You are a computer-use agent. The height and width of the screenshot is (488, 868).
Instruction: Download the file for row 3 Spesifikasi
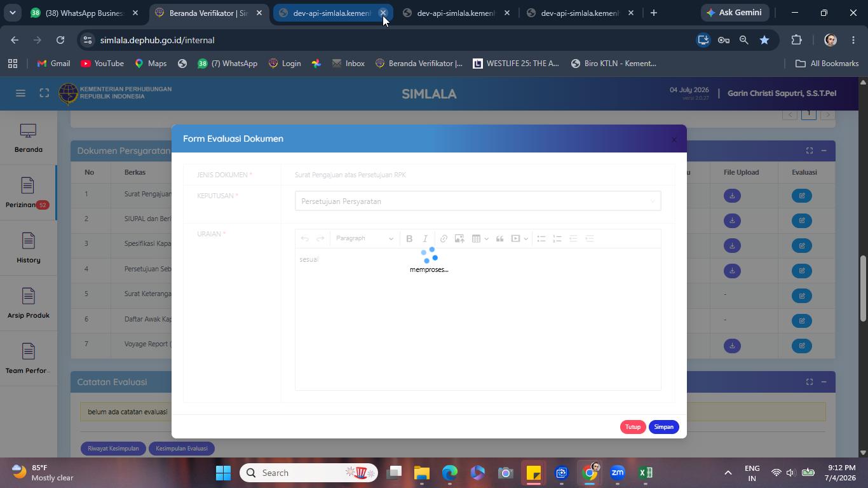[732, 246]
